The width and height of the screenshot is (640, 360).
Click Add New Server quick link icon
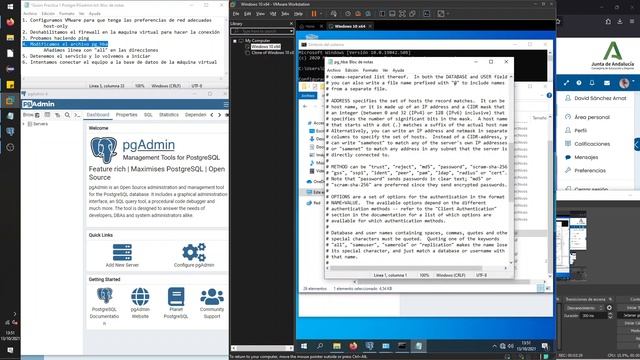click(122, 253)
